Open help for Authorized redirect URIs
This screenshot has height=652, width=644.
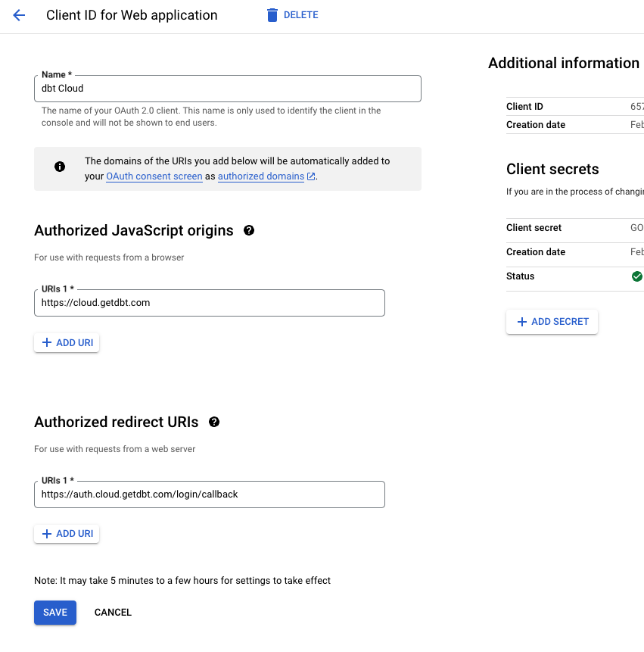[x=214, y=422]
